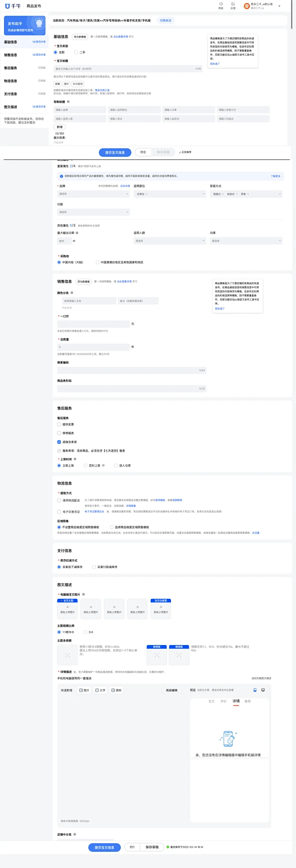Click the 反馈 feedback icon in header
The width and height of the screenshot is (296, 868).
pos(233,4)
